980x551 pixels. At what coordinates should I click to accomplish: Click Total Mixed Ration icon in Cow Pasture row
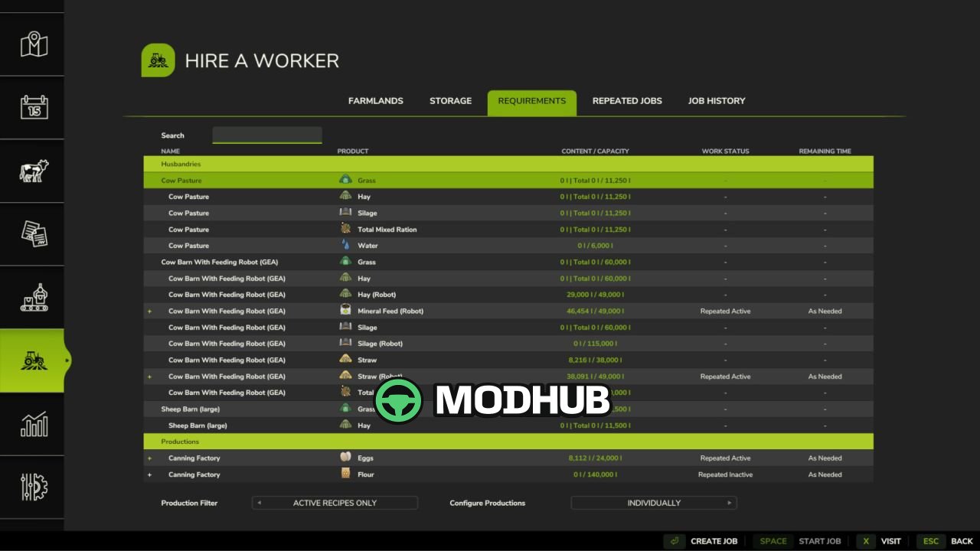point(345,229)
